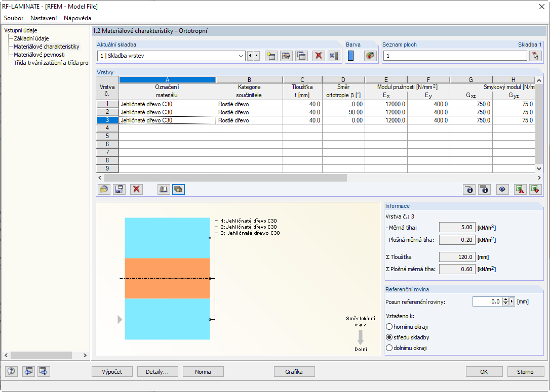This screenshot has height=392, width=550.
Task: Click 'Vstupní údaje' tree root
Action: tap(21, 30)
